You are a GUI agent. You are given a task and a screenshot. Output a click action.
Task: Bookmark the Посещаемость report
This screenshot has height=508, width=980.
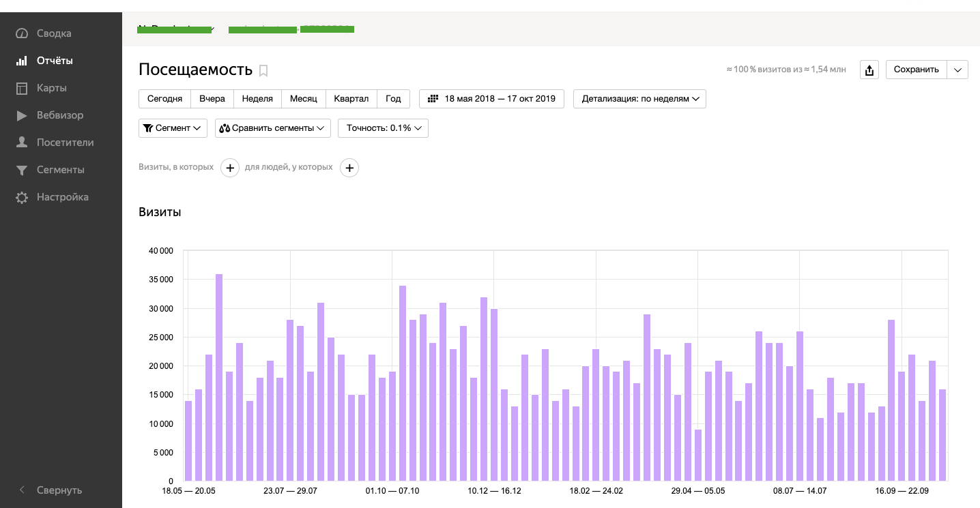coord(263,70)
